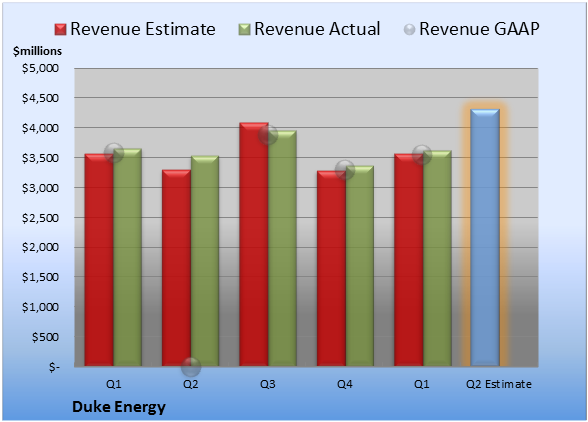Click the '$millions' axis unit label
The height and width of the screenshot is (422, 588).
point(37,51)
